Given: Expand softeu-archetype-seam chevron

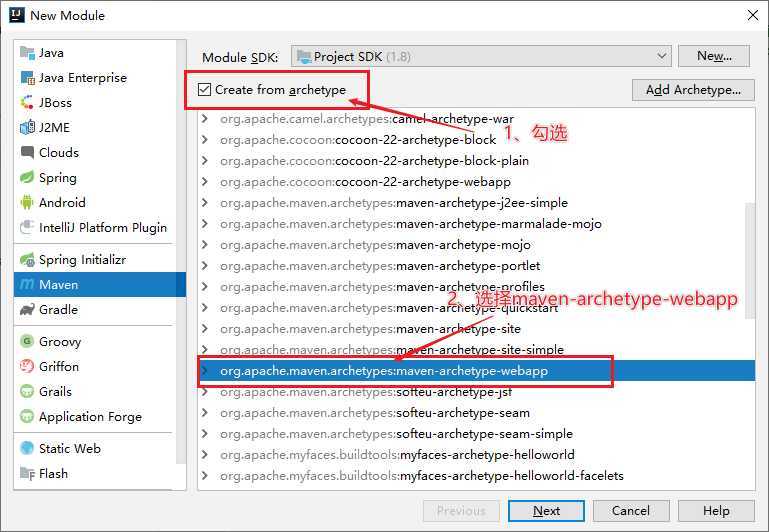Looking at the screenshot, I should 205,413.
